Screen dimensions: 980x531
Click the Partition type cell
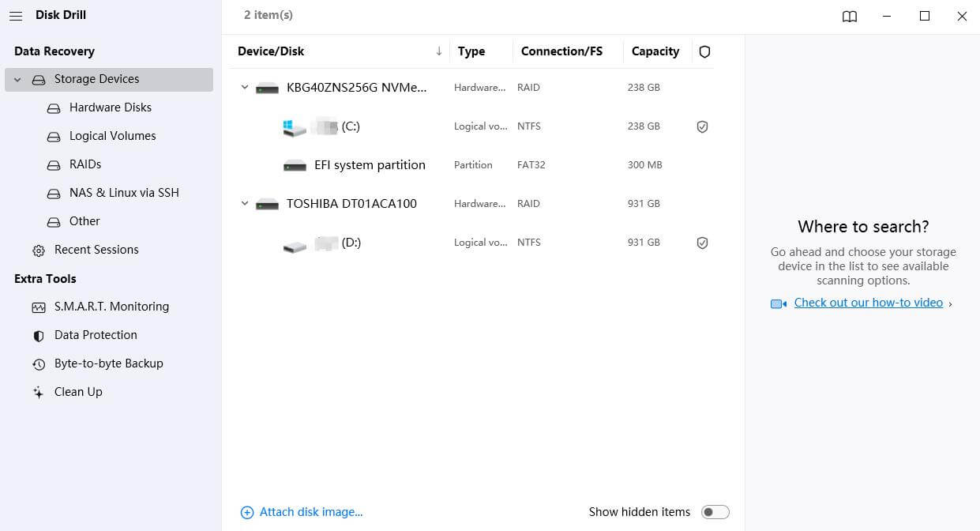[473, 165]
